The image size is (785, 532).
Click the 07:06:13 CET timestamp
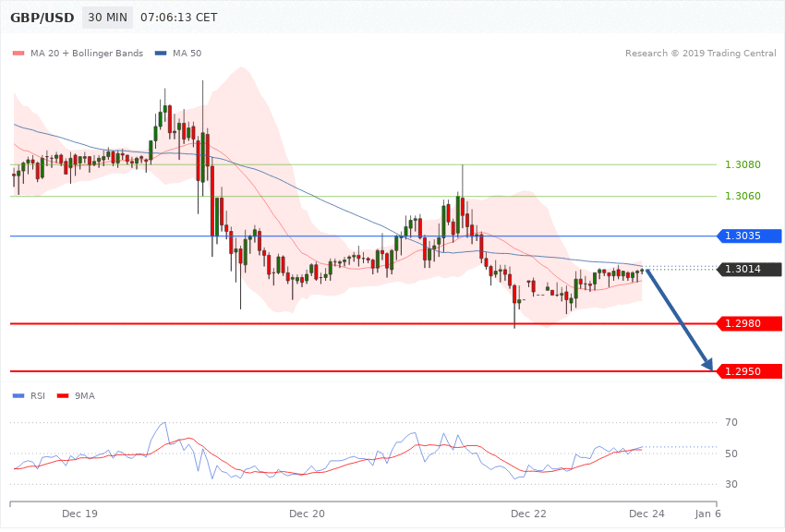point(179,18)
